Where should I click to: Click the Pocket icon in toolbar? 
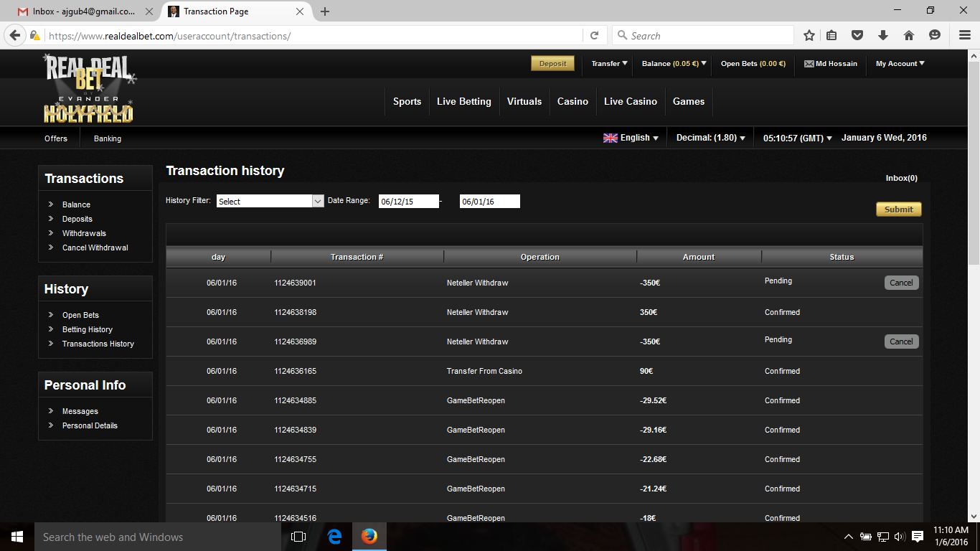[857, 35]
